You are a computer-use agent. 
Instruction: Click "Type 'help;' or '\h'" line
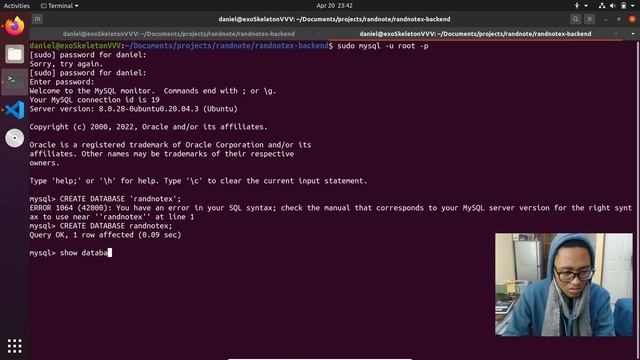point(198,181)
